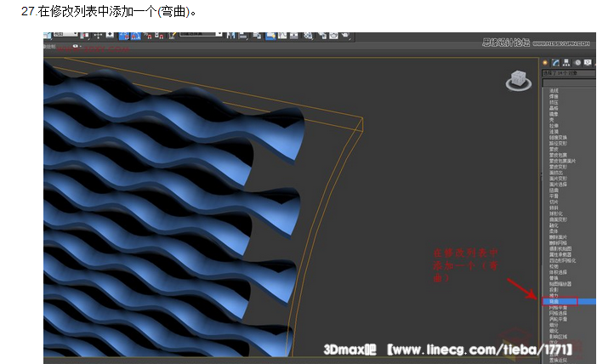Select 网格平滑 in the modifier list

point(558,307)
